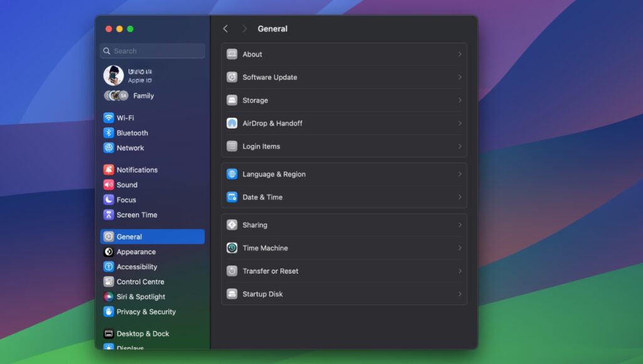Open the Software Update text label
The height and width of the screenshot is (364, 643).
[x=270, y=77]
